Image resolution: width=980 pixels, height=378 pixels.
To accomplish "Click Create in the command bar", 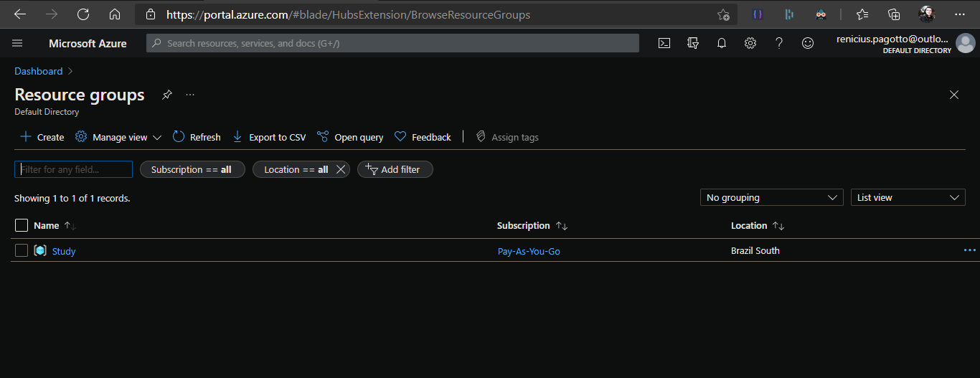I will pos(42,137).
